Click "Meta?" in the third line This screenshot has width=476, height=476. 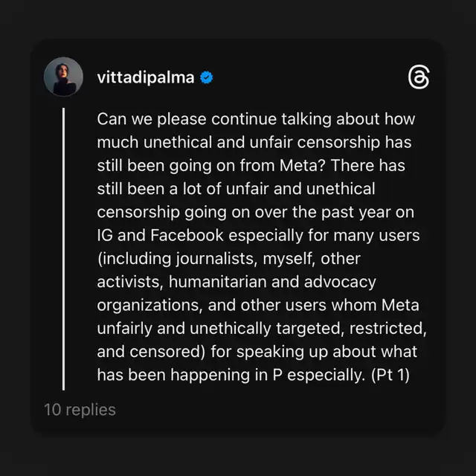click(303, 166)
